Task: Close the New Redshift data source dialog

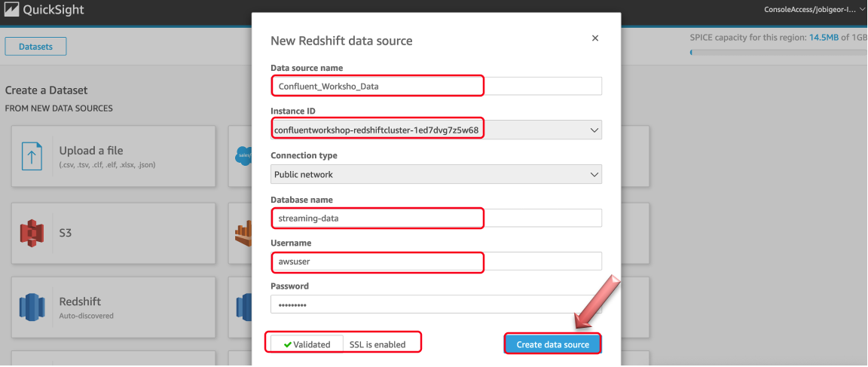Action: [x=595, y=38]
